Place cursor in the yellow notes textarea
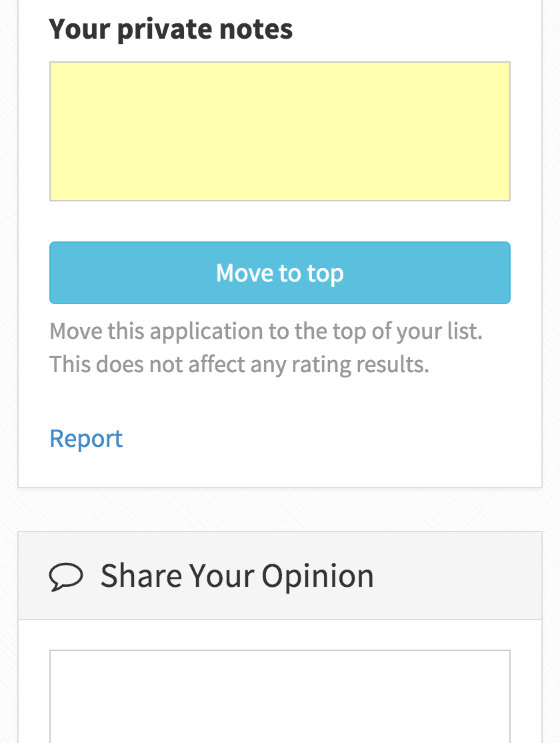The height and width of the screenshot is (743, 560). (x=280, y=131)
